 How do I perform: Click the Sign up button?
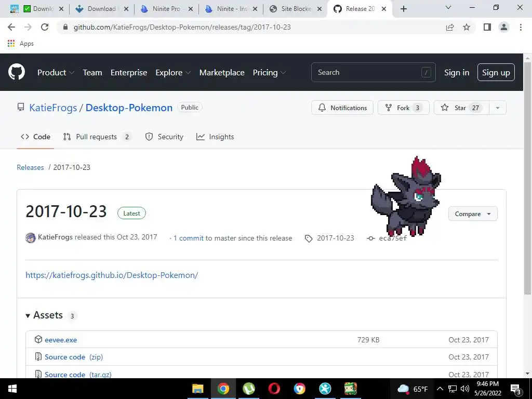pyautogui.click(x=496, y=72)
